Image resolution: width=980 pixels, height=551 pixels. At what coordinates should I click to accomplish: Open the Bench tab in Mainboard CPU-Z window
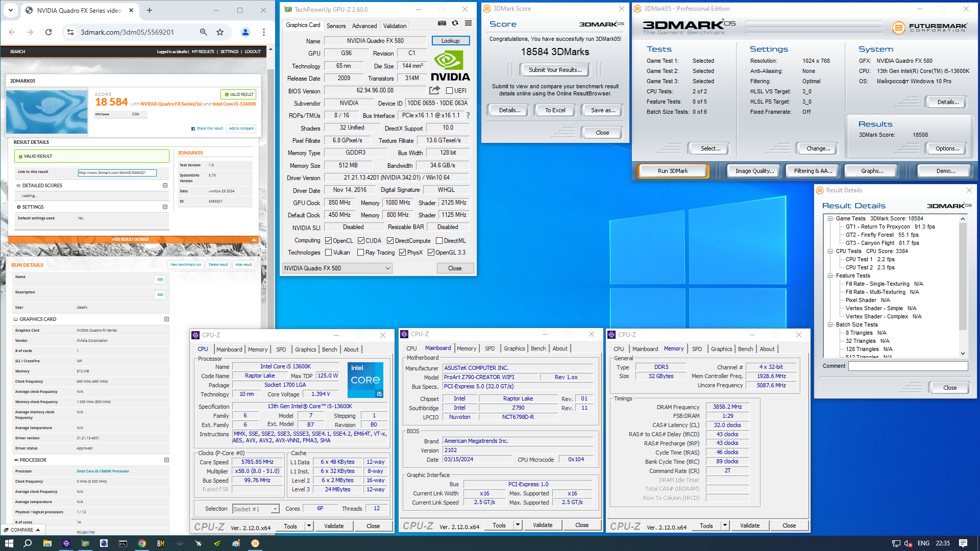[538, 348]
